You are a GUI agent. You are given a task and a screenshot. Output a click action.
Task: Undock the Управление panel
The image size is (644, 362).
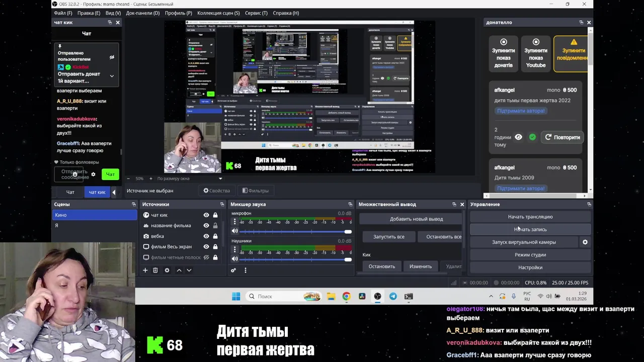tap(589, 204)
